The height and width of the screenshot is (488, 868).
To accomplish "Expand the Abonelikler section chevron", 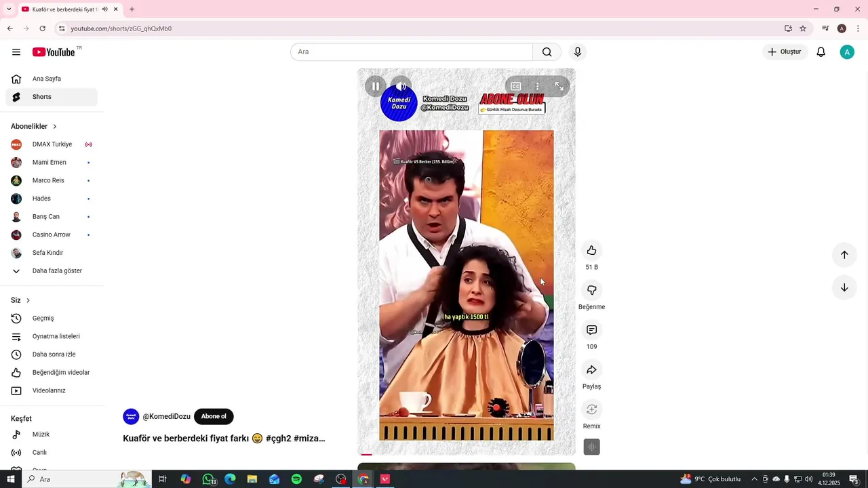I will (55, 127).
